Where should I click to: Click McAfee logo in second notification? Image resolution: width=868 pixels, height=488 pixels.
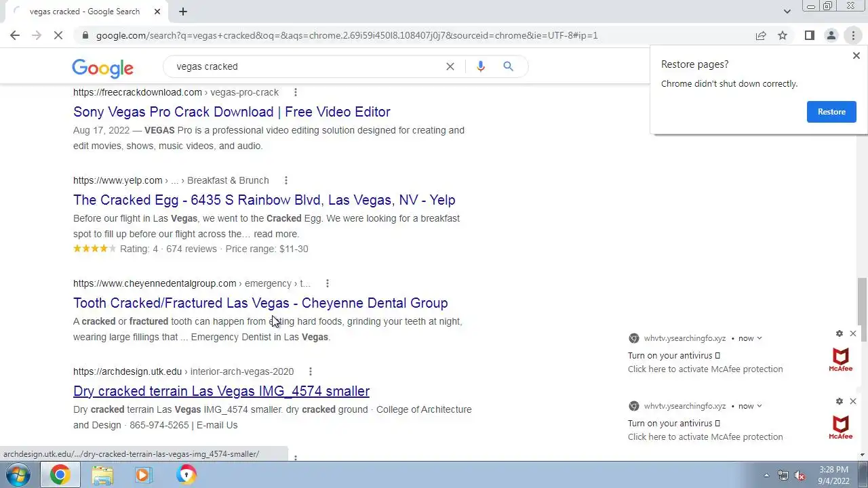(841, 427)
